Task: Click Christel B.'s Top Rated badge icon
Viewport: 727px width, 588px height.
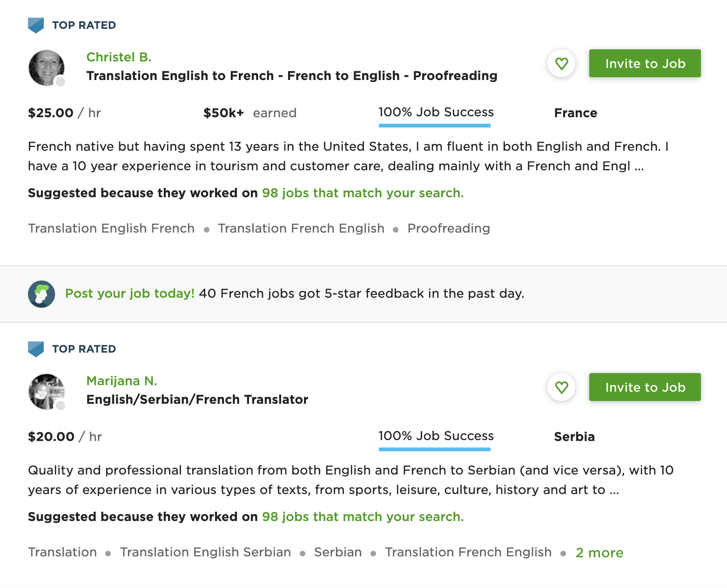Action: pos(36,25)
